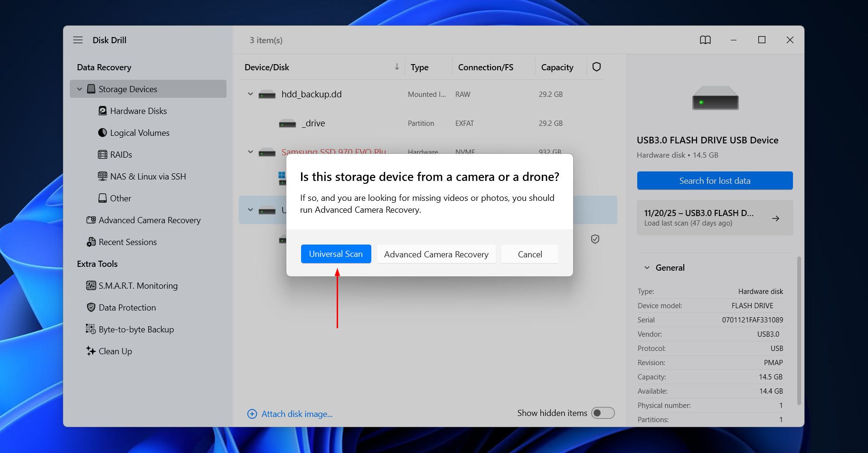The height and width of the screenshot is (453, 868).
Task: Click the Data Recovery section heading
Action: (x=104, y=67)
